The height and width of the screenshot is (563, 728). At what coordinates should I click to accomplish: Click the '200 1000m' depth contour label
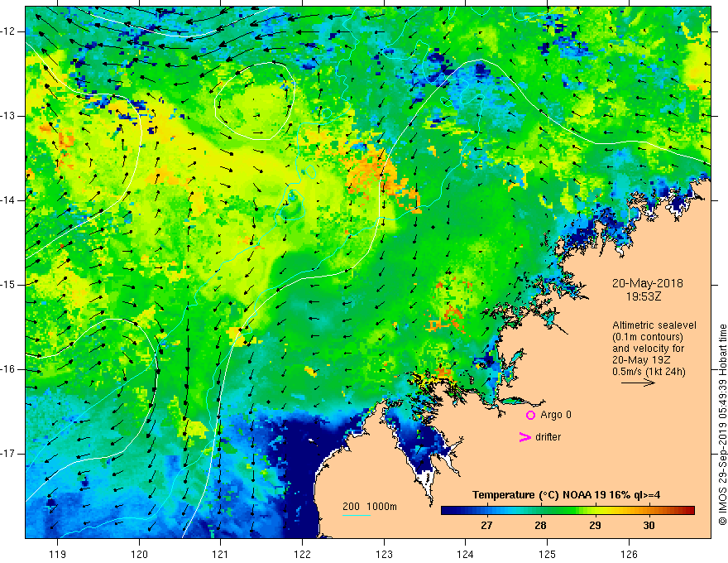(x=370, y=507)
